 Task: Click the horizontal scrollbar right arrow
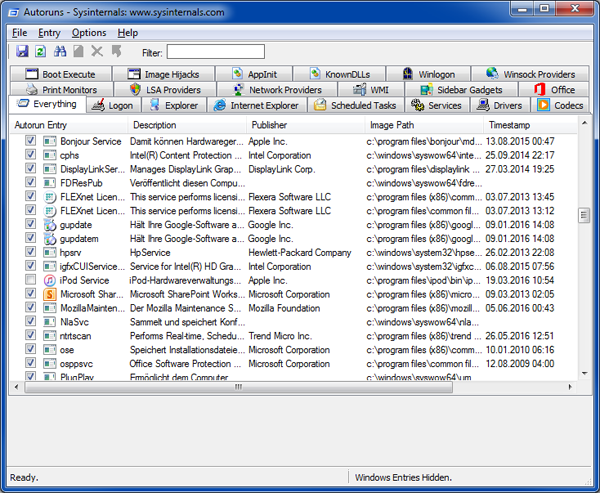click(570, 387)
